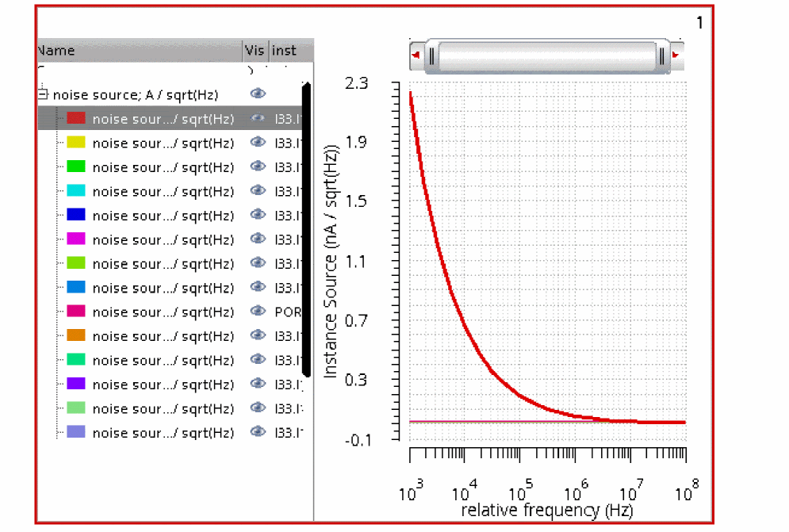Click the right red arrow of the zoom slider

pos(676,55)
